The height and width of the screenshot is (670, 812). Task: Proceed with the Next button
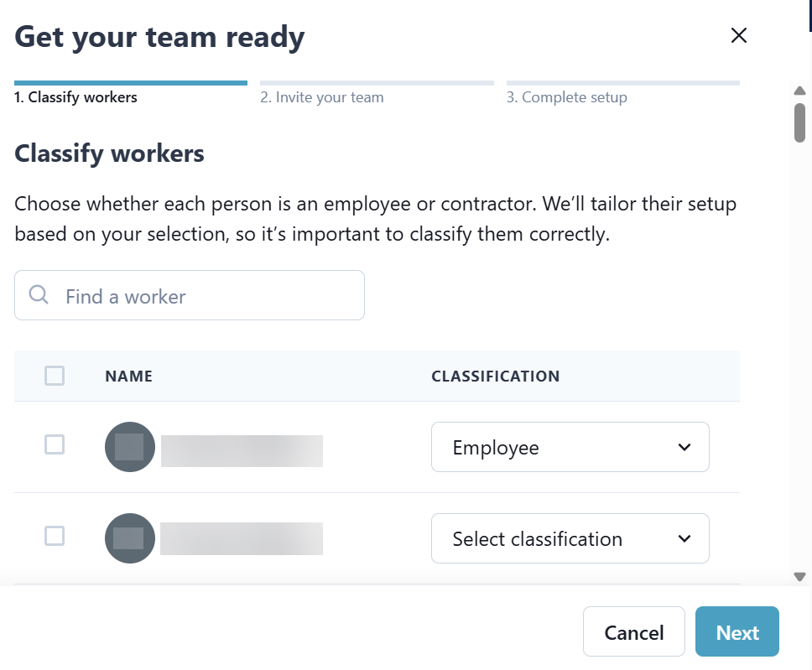tap(737, 632)
